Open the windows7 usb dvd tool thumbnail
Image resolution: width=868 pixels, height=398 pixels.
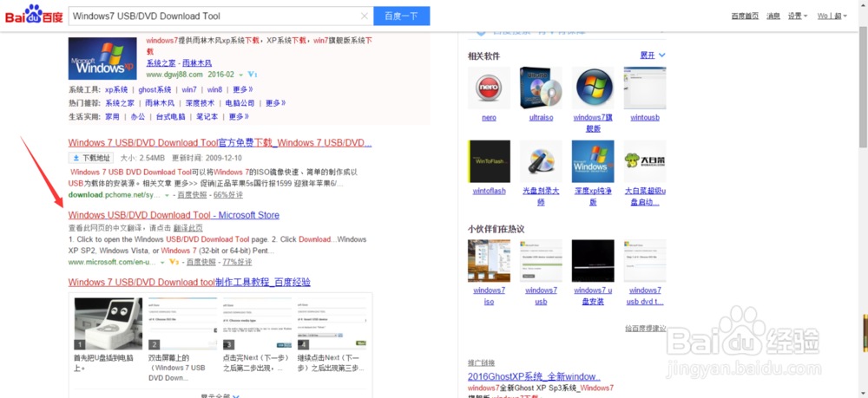click(645, 261)
